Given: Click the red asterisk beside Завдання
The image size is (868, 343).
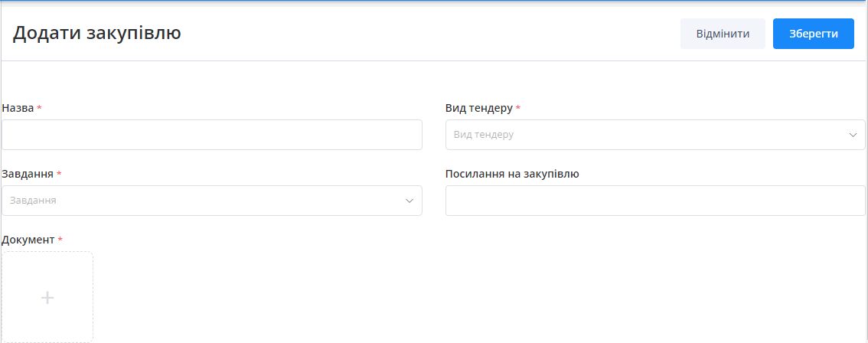Looking at the screenshot, I should tap(59, 174).
